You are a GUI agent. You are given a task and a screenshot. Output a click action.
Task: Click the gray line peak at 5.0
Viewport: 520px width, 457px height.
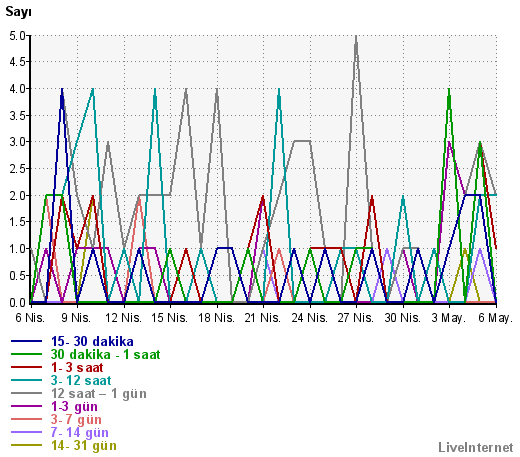pos(356,37)
